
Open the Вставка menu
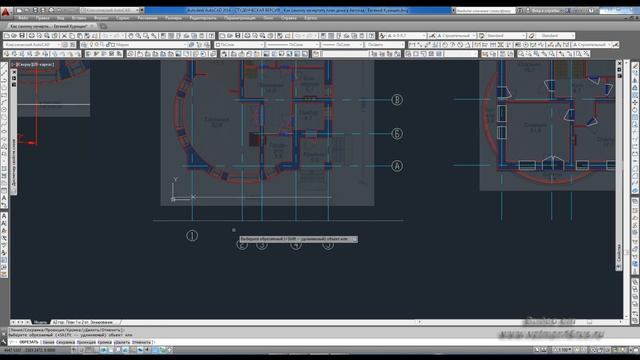tap(79, 18)
